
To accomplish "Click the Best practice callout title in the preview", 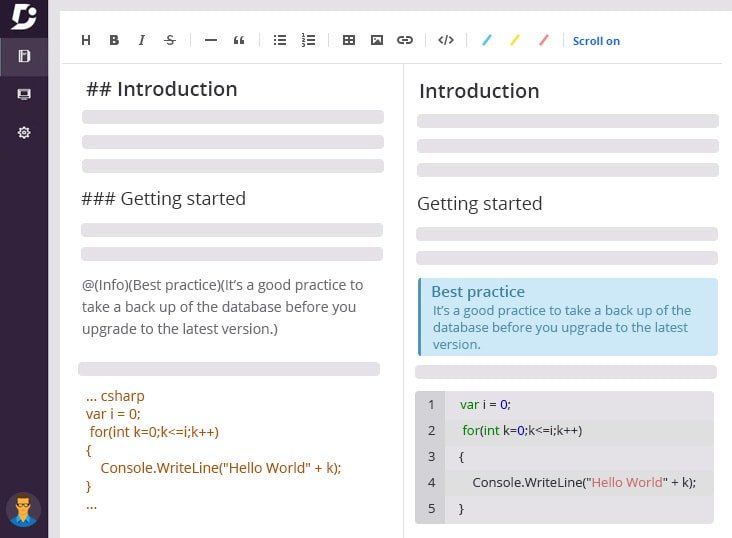I will pyautogui.click(x=478, y=292).
